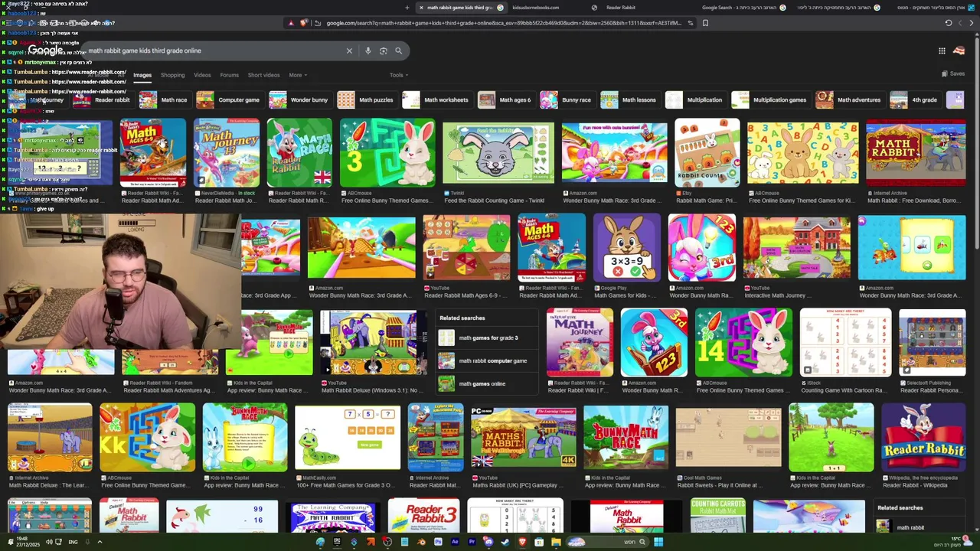Filter images by the Multiplication chip
This screenshot has width=980, height=551.
click(694, 99)
